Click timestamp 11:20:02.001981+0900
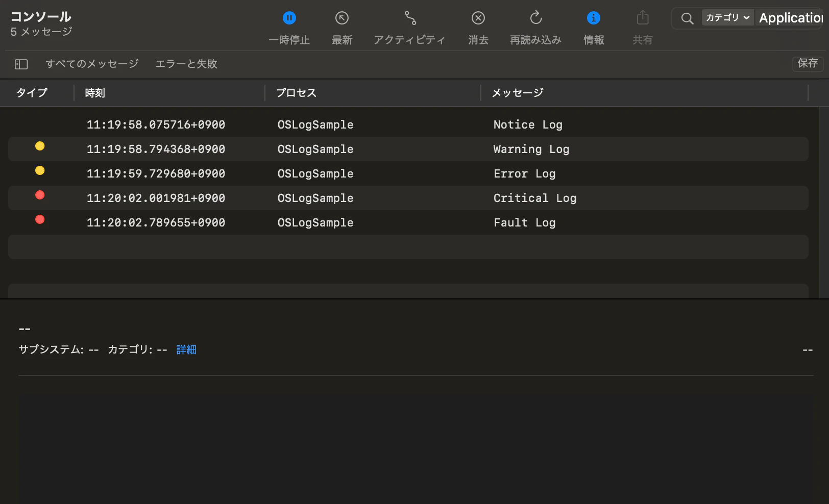 156,198
